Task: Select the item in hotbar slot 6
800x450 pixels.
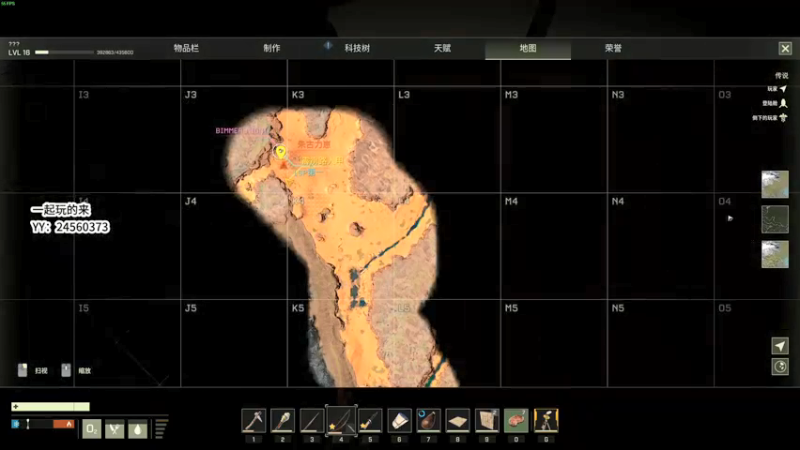Action: (x=399, y=421)
